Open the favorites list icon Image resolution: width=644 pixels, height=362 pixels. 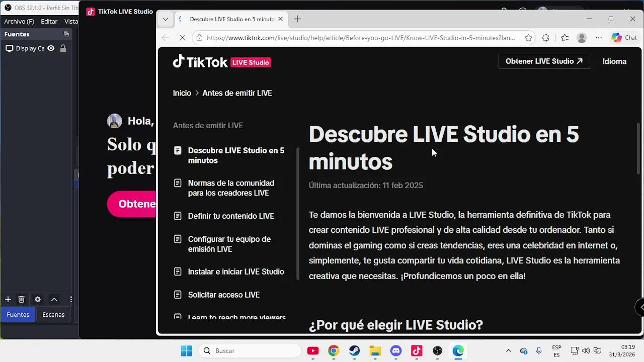565,38
